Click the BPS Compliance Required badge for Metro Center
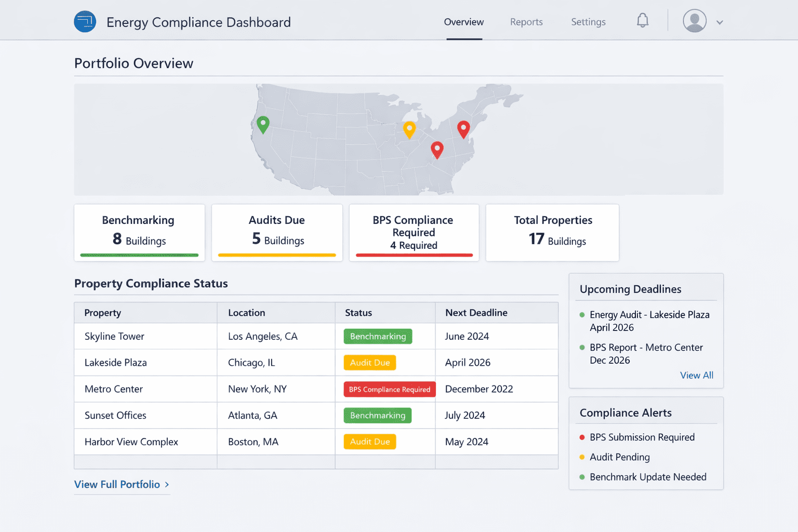Viewport: 798px width, 532px height. coord(389,389)
